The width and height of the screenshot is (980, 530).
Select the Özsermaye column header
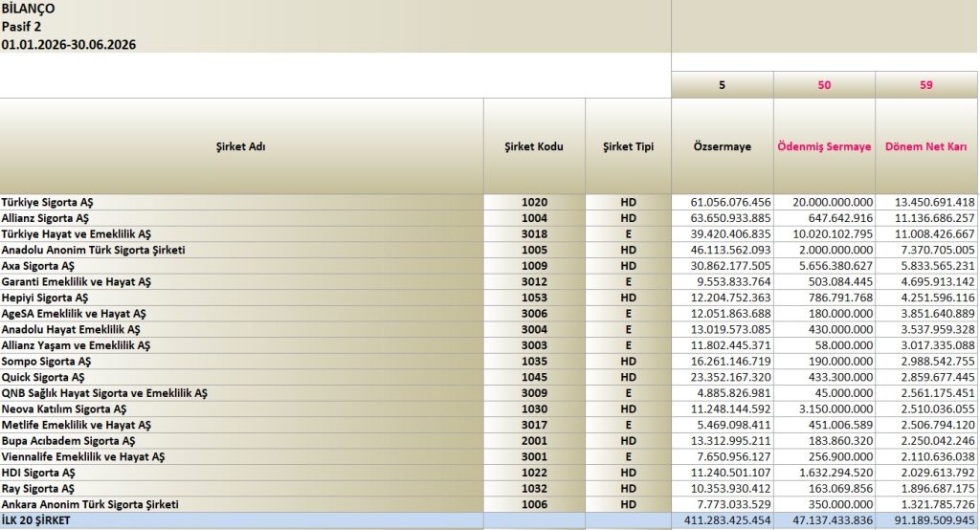[x=723, y=146]
